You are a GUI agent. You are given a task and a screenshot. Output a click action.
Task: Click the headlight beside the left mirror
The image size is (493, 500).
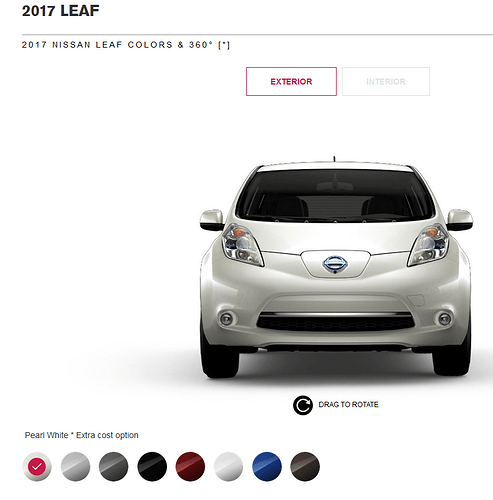pyautogui.click(x=242, y=245)
